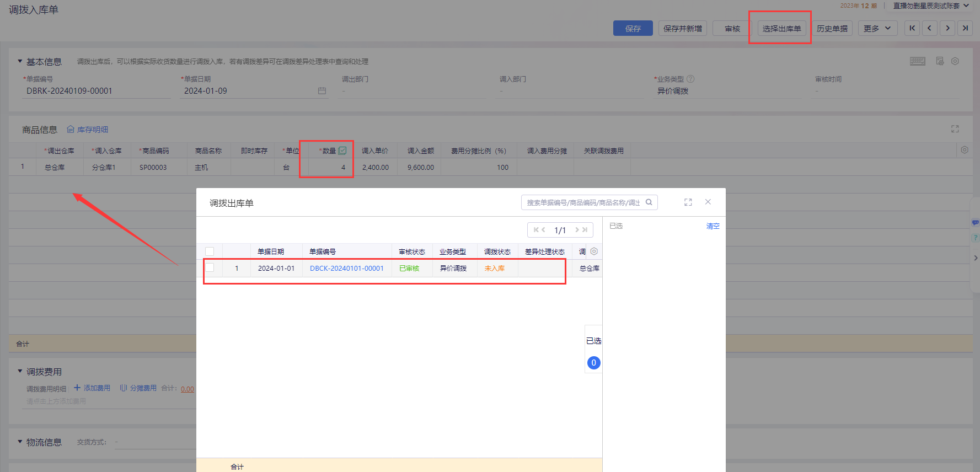Click 单据日期 column header in dialog
This screenshot has width=980, height=472.
click(x=276, y=251)
